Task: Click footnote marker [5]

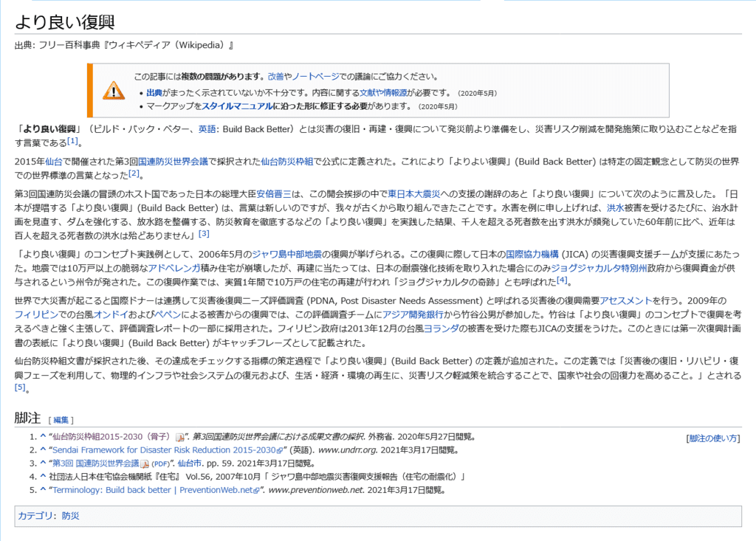Action: click(20, 387)
